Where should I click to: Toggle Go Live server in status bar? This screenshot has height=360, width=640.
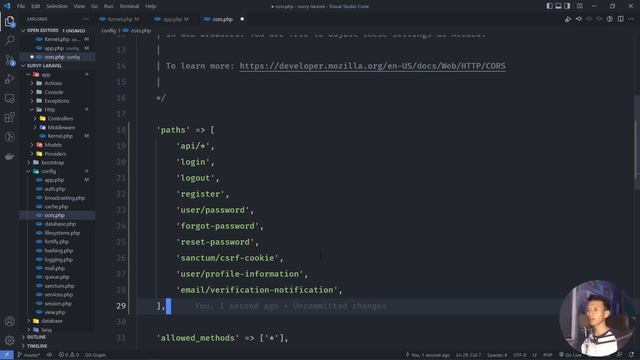(x=570, y=355)
